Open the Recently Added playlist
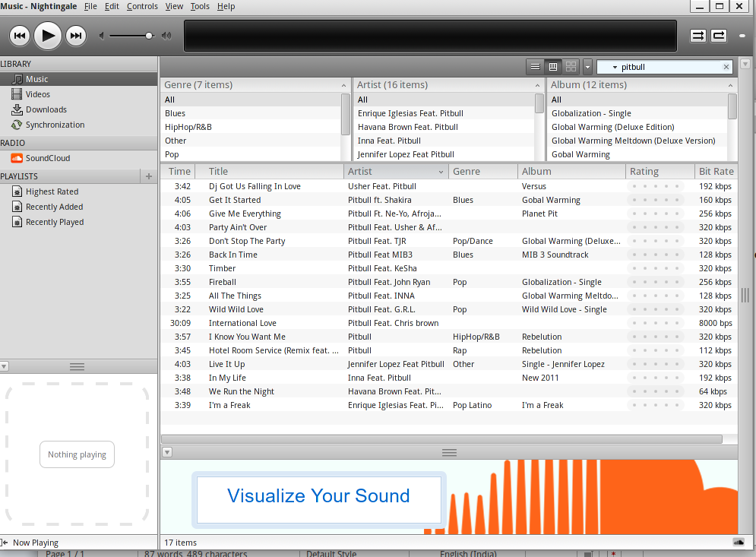The height and width of the screenshot is (557, 756). (x=78, y=207)
